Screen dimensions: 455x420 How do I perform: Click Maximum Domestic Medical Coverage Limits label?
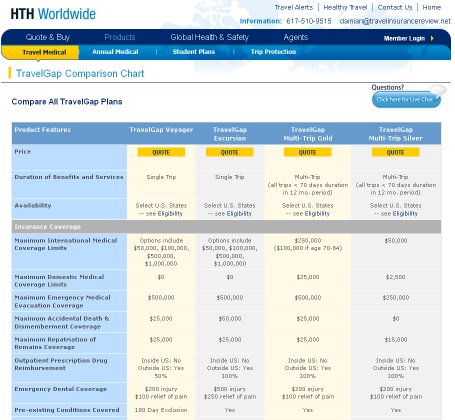tap(59, 281)
